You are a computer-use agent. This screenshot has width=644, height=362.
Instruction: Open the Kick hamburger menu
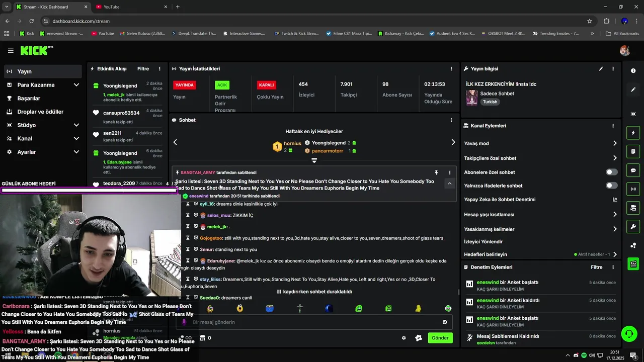pyautogui.click(x=11, y=51)
